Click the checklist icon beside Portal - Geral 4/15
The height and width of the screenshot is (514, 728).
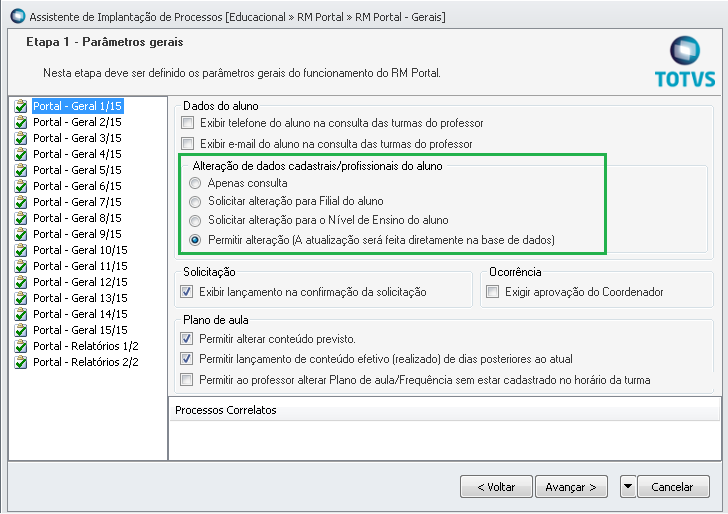click(21, 154)
